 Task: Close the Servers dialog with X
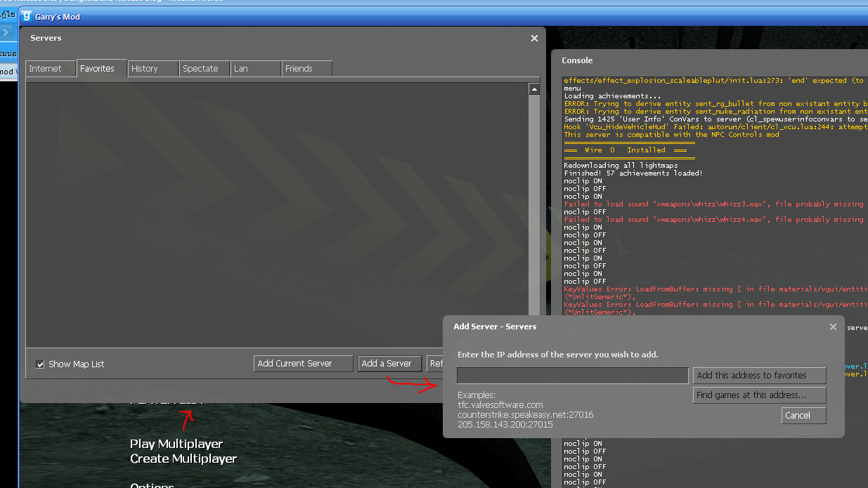click(x=534, y=39)
